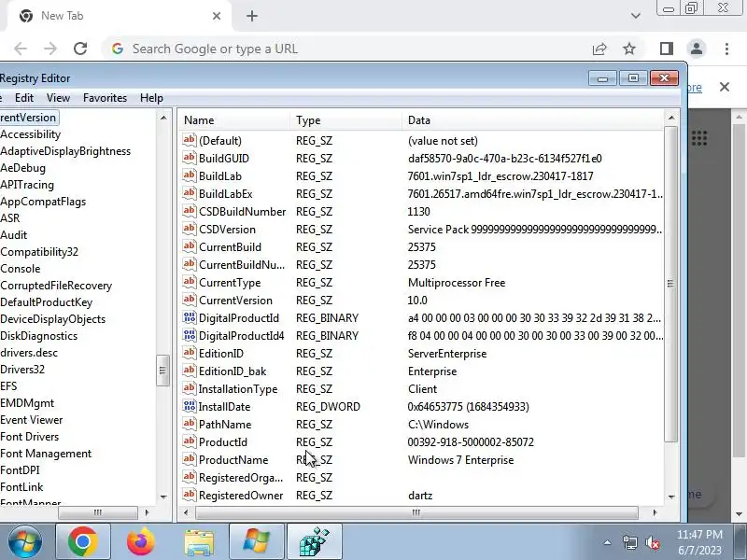Screen dimensions: 747x560
Task: Select the DefaultProductKey key
Action: [46, 302]
